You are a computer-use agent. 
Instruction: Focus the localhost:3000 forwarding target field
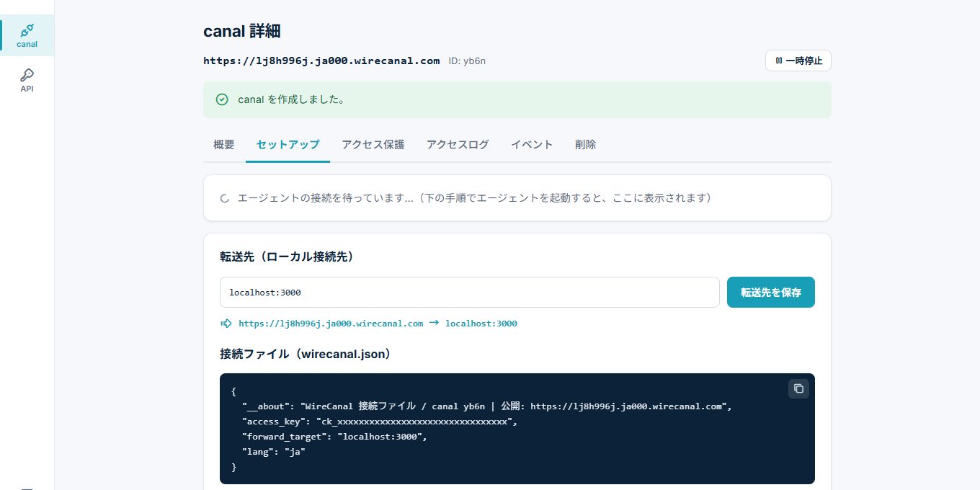pos(470,292)
